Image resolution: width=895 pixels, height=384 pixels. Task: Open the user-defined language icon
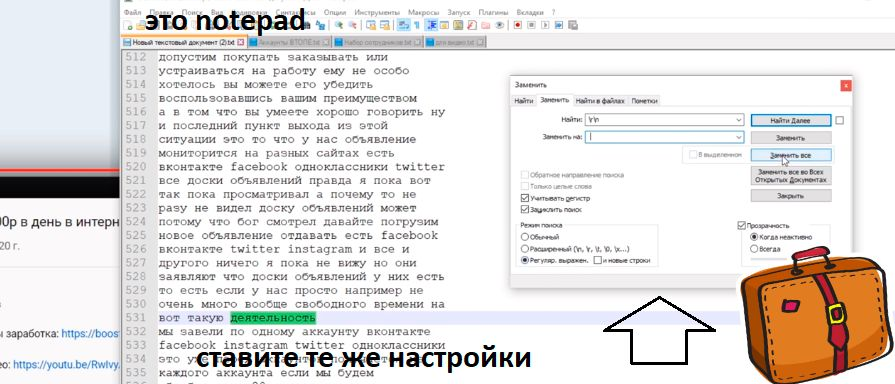[x=445, y=25]
